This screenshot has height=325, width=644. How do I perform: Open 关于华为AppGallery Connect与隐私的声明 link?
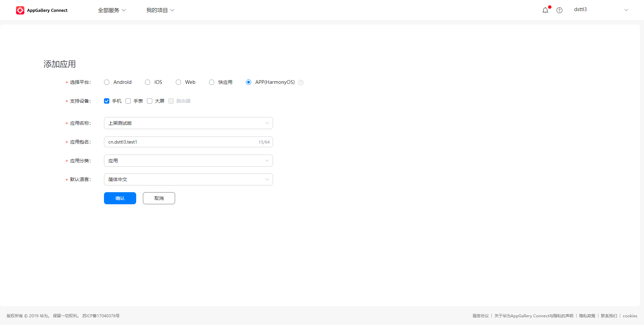[534, 316]
